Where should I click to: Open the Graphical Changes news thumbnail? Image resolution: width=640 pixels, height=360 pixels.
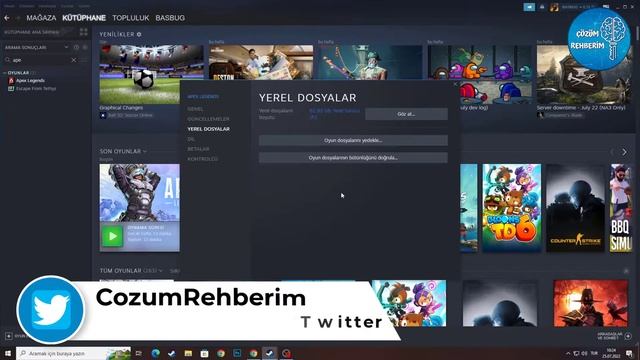pyautogui.click(x=151, y=74)
